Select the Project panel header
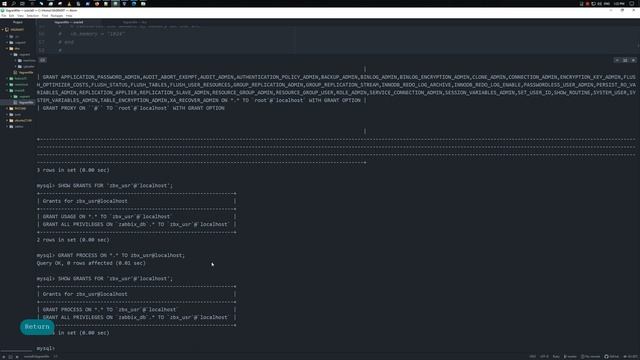 (18, 22)
